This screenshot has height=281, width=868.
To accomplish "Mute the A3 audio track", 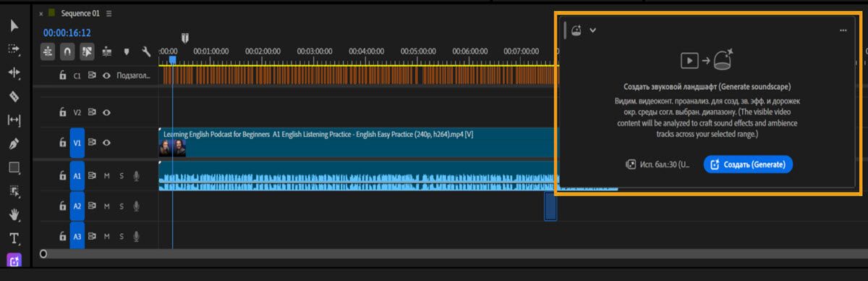I will (107, 236).
